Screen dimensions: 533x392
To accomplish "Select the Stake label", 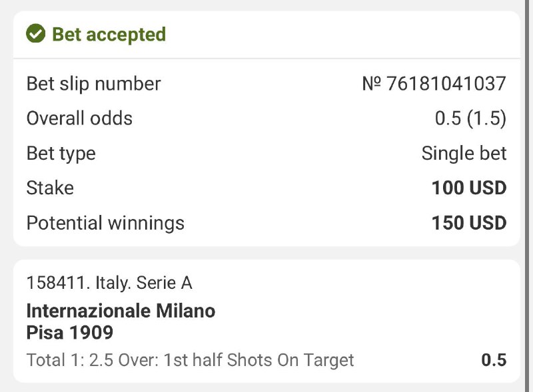I will [50, 188].
